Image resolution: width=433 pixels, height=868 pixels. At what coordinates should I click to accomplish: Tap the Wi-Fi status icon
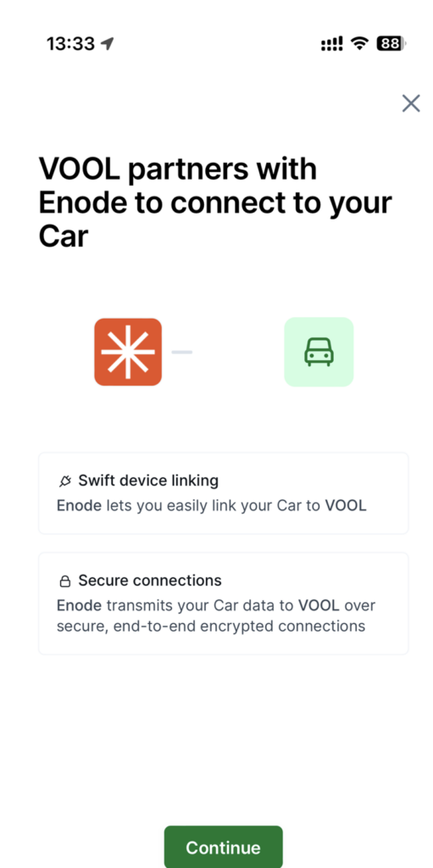(x=360, y=43)
